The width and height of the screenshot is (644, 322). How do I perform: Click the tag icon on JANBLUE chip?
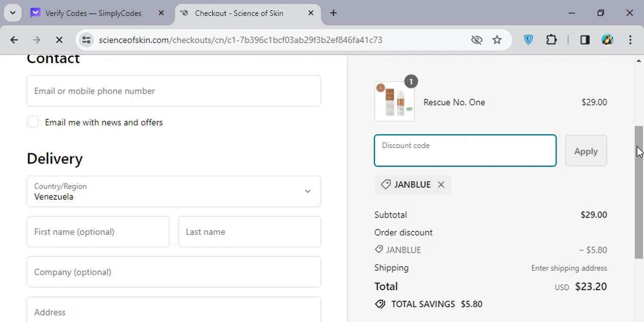coord(386,185)
